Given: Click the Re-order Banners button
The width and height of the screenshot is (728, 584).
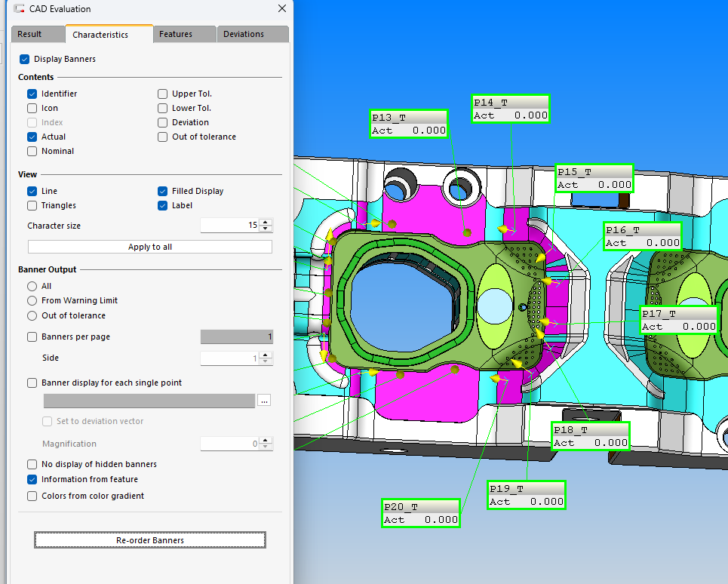Looking at the screenshot, I should [150, 540].
